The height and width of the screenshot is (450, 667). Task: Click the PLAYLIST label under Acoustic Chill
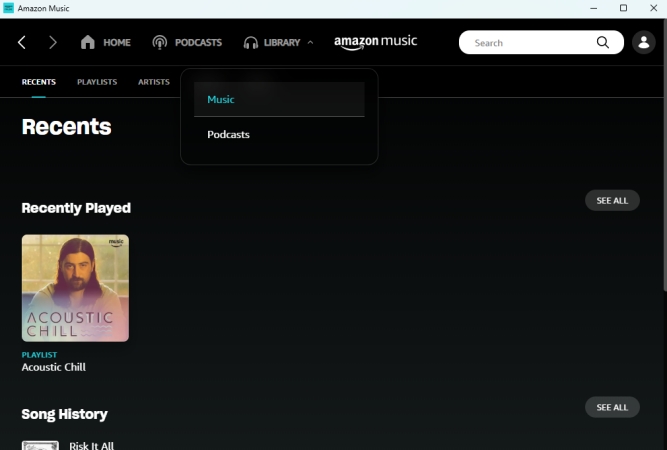[x=39, y=355]
